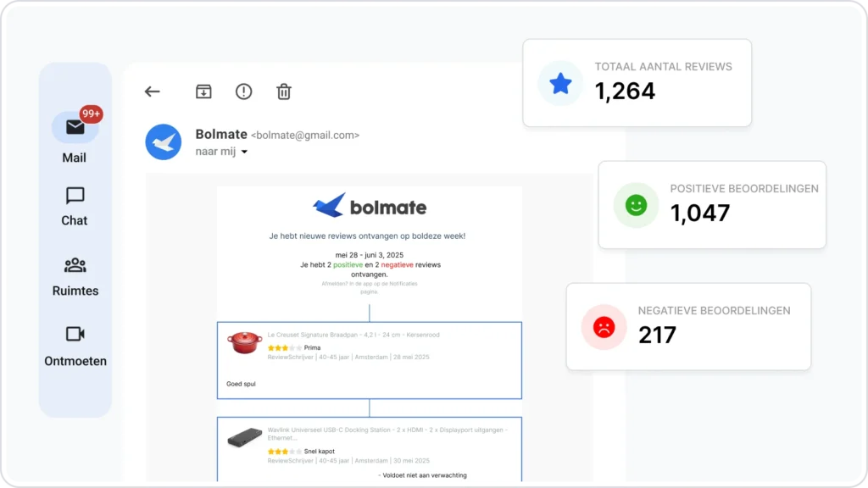
Task: Click the red Le Creuset pan thumbnail
Action: tap(245, 342)
